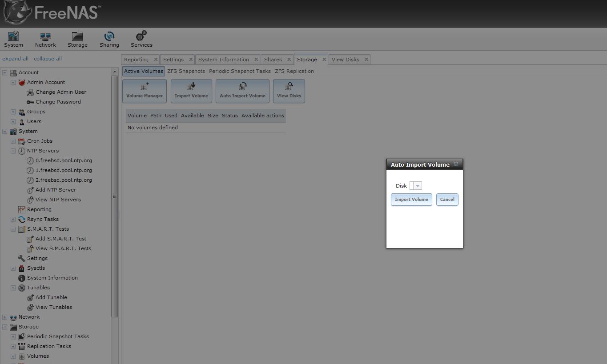Click the Add NTP Server icon

pos(30,190)
